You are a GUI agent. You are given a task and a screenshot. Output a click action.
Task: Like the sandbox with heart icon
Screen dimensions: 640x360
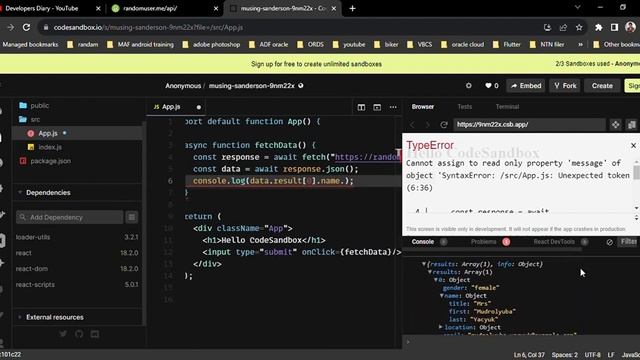tap(488, 86)
